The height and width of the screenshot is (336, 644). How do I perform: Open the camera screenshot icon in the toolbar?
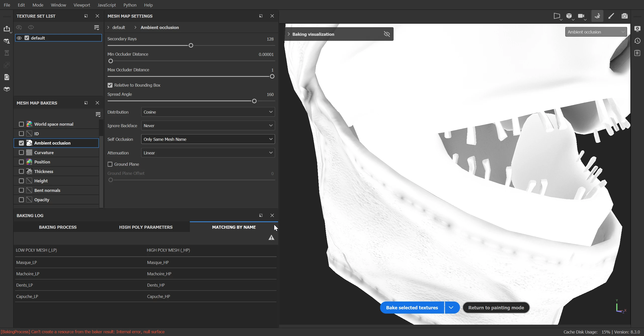[x=625, y=16]
